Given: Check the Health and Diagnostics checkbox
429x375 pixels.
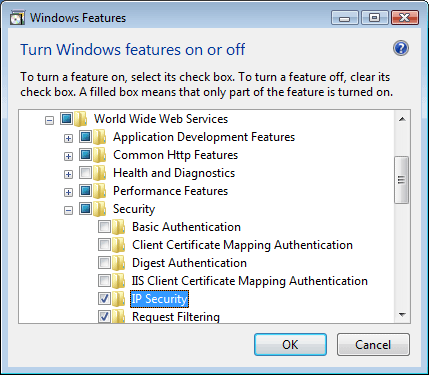Looking at the screenshot, I should coord(85,173).
